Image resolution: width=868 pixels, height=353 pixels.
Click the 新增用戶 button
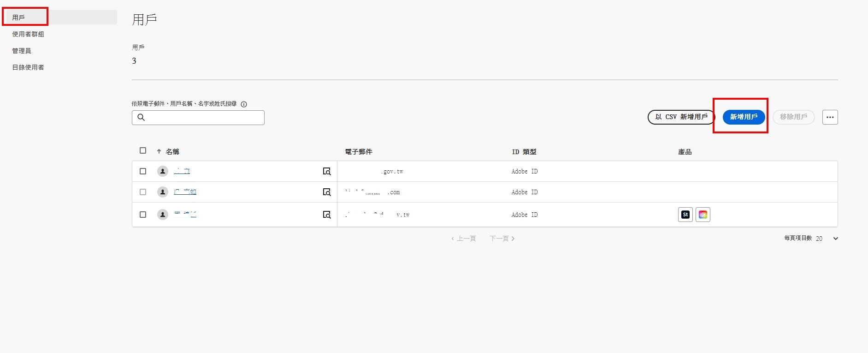click(744, 117)
